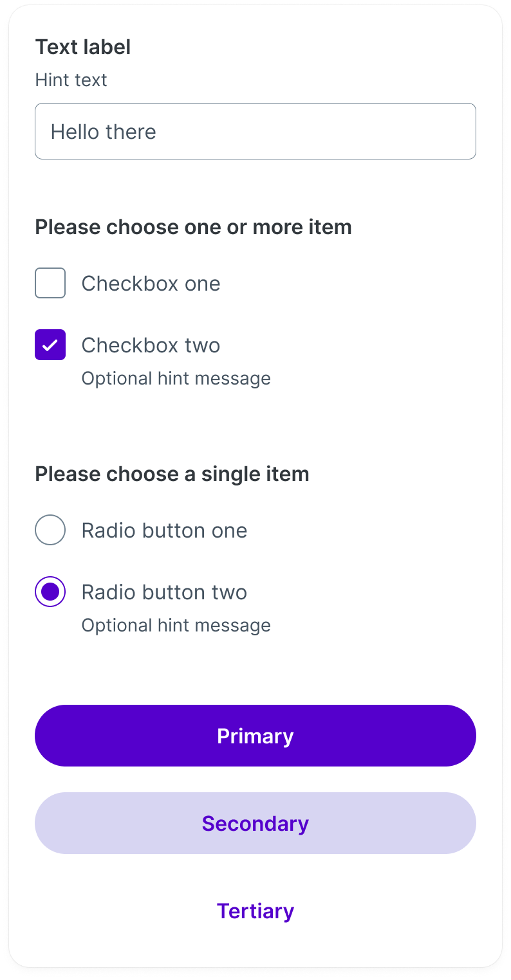The height and width of the screenshot is (980, 511).
Task: Click the "Radio button one" label text
Action: tap(164, 531)
